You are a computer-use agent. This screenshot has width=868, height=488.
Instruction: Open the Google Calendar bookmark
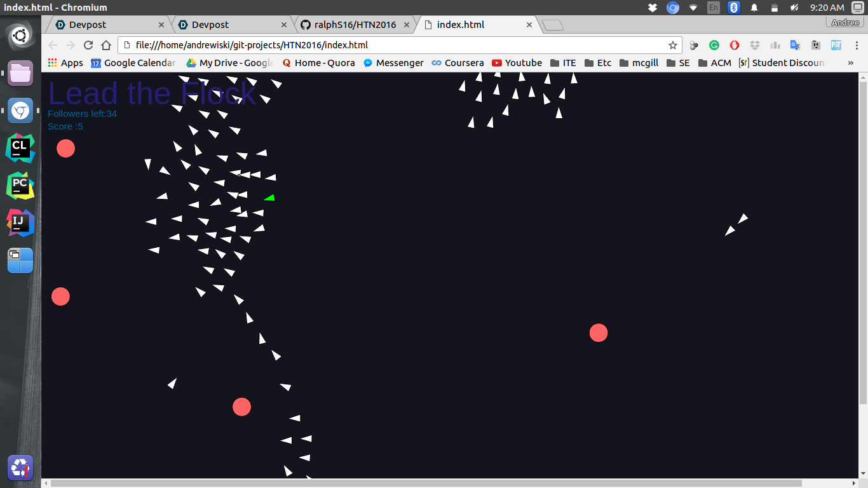(x=133, y=63)
